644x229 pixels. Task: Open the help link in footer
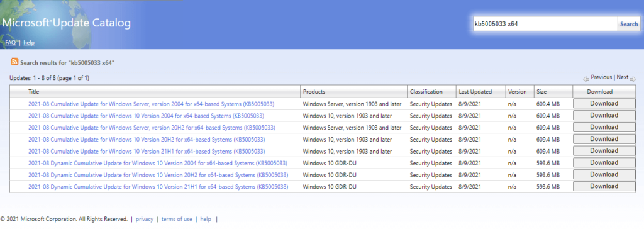[x=206, y=219]
